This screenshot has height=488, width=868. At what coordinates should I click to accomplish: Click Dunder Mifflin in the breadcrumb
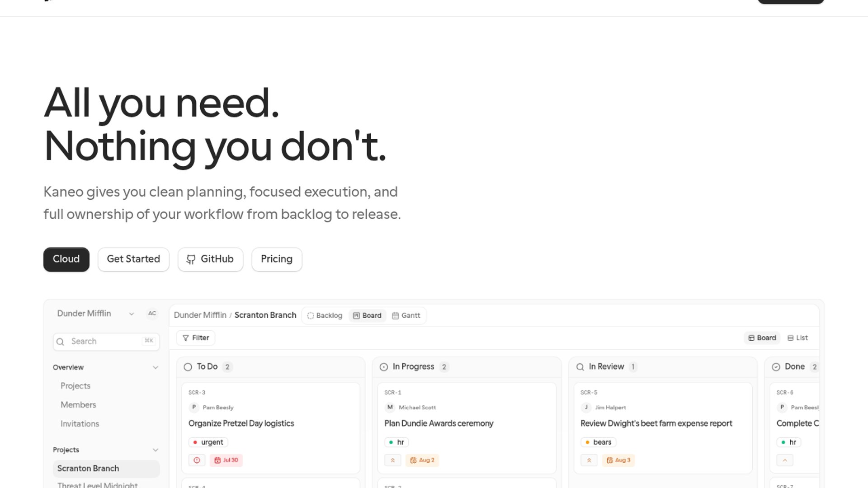coord(200,315)
